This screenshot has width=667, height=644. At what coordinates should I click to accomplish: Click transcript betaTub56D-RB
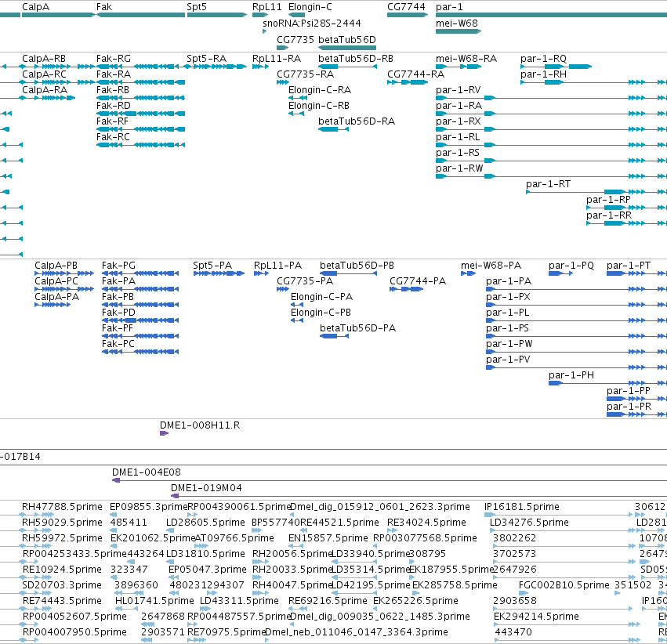click(x=347, y=67)
